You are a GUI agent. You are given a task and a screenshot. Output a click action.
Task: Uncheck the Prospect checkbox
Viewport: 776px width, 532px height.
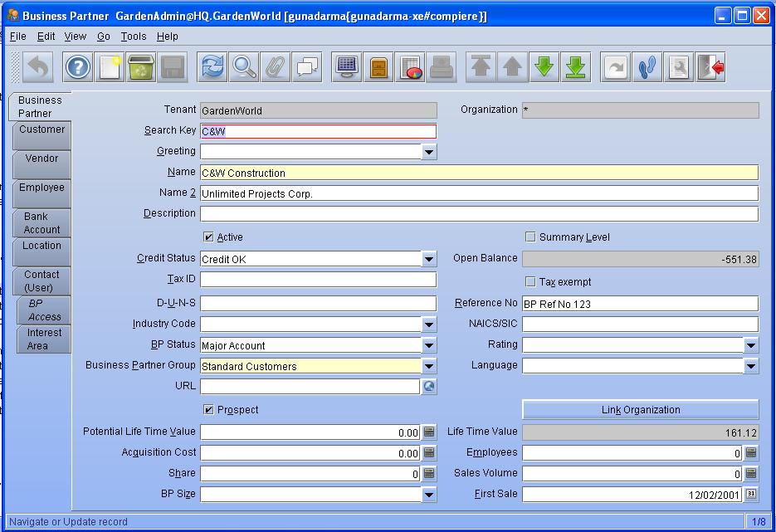pyautogui.click(x=209, y=410)
